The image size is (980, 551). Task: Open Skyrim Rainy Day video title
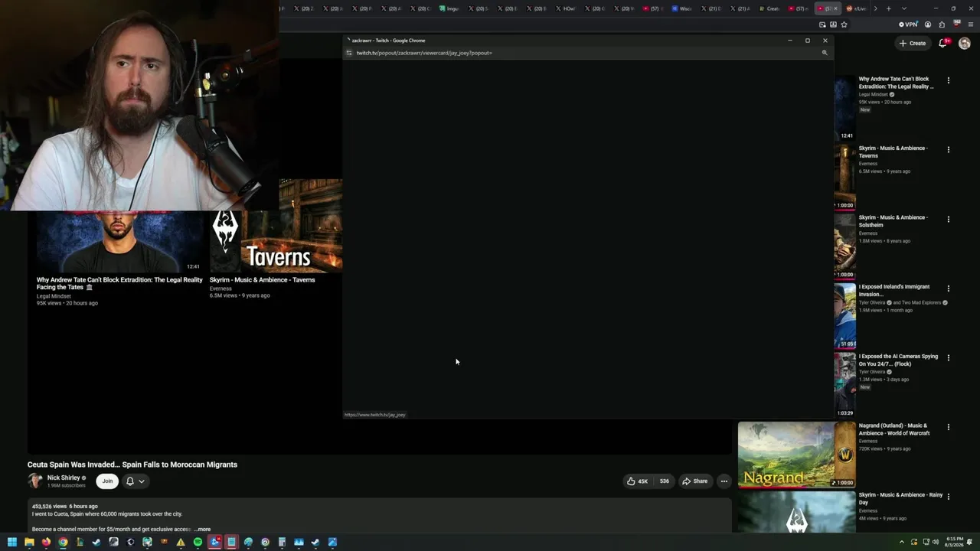pyautogui.click(x=900, y=498)
